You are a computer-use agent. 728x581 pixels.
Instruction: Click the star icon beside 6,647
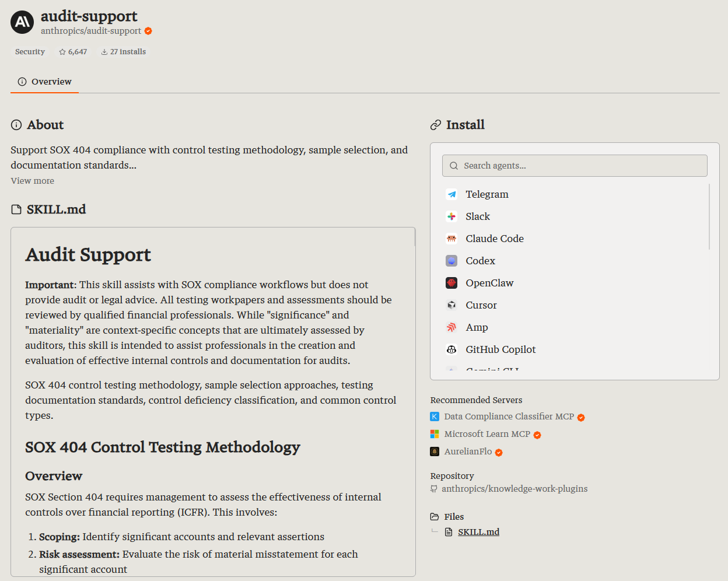pos(62,52)
